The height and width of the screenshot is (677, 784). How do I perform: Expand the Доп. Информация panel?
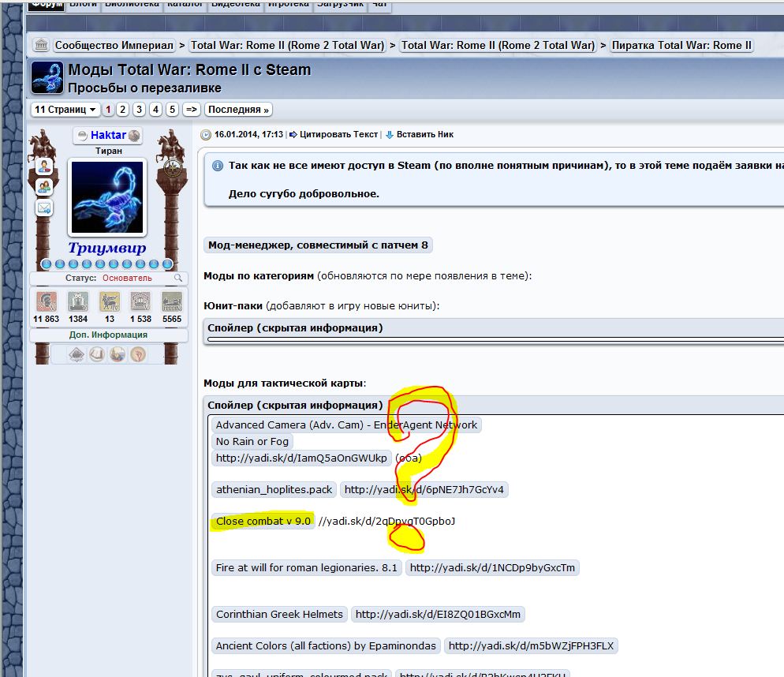coord(109,335)
